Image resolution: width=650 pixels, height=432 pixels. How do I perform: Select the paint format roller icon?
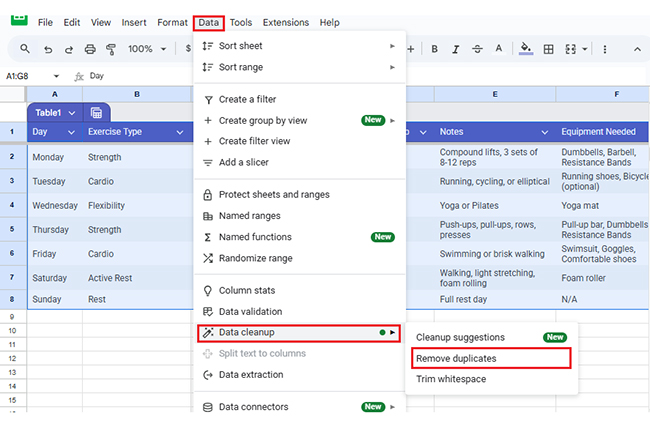point(111,49)
